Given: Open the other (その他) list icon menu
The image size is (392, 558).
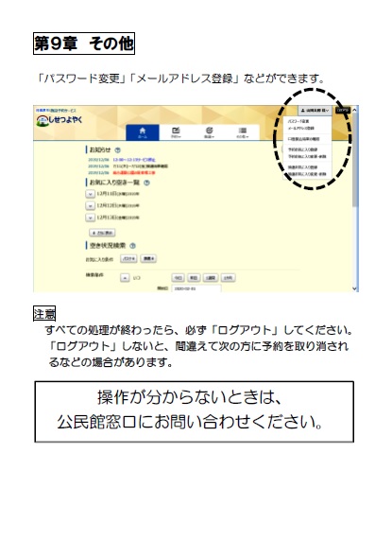Looking at the screenshot, I should click(243, 132).
